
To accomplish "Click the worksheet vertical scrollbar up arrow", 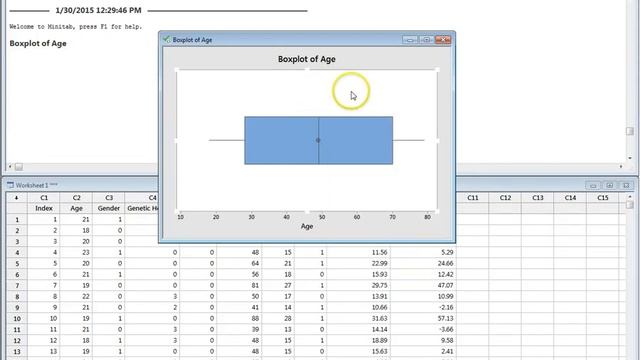I will pyautogui.click(x=630, y=197).
